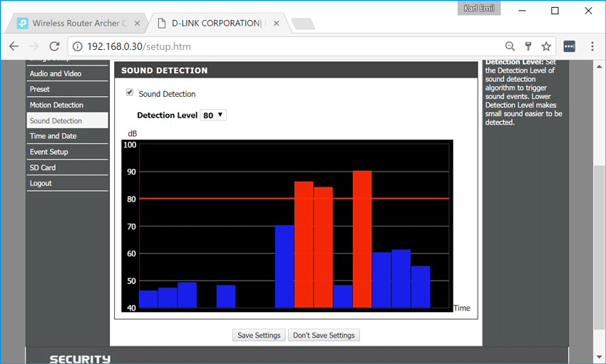Open the zoom magnifier icon in address bar

tap(510, 46)
